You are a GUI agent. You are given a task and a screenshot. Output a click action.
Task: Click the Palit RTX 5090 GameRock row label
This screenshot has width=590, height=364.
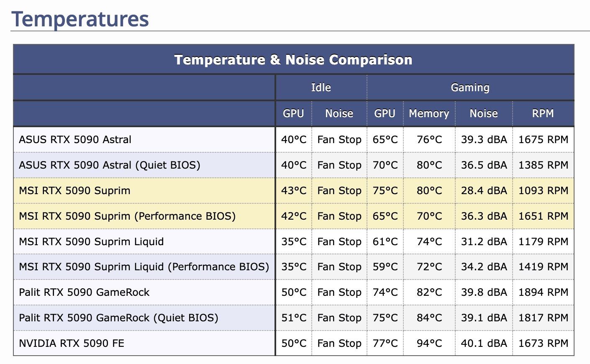pyautogui.click(x=84, y=292)
